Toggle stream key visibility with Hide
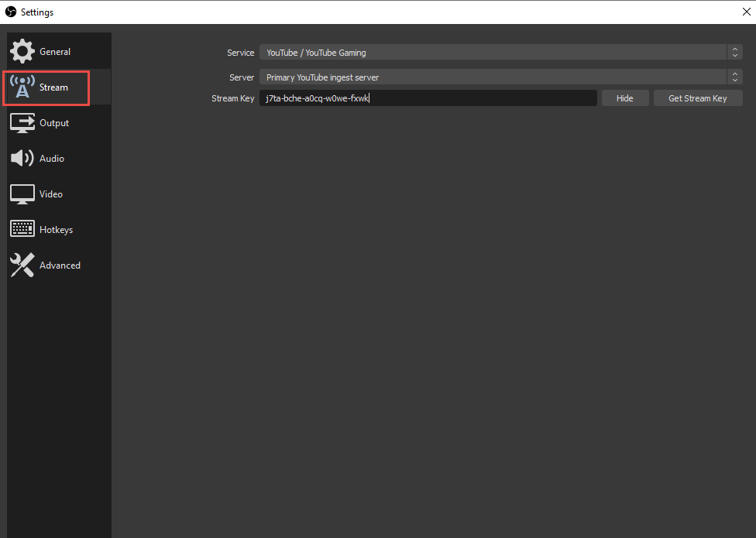The image size is (756, 538). 624,98
